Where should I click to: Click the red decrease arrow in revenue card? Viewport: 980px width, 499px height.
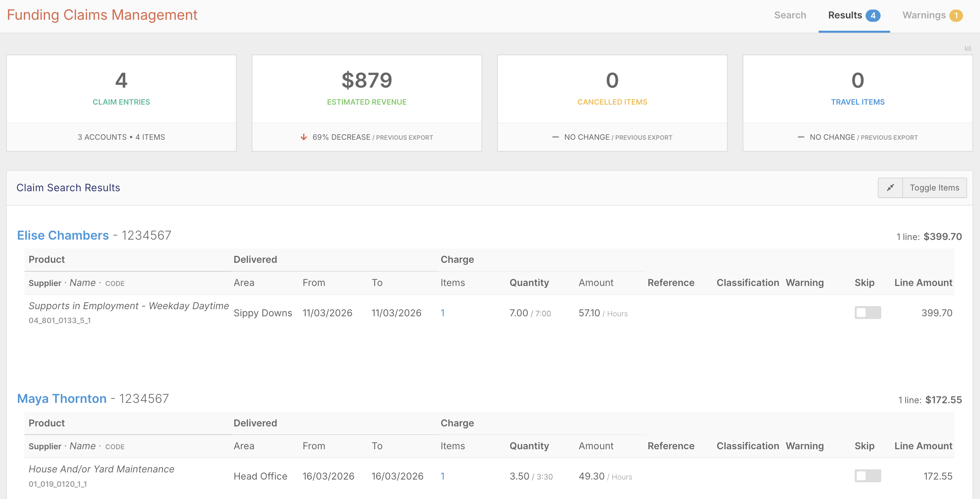[304, 137]
